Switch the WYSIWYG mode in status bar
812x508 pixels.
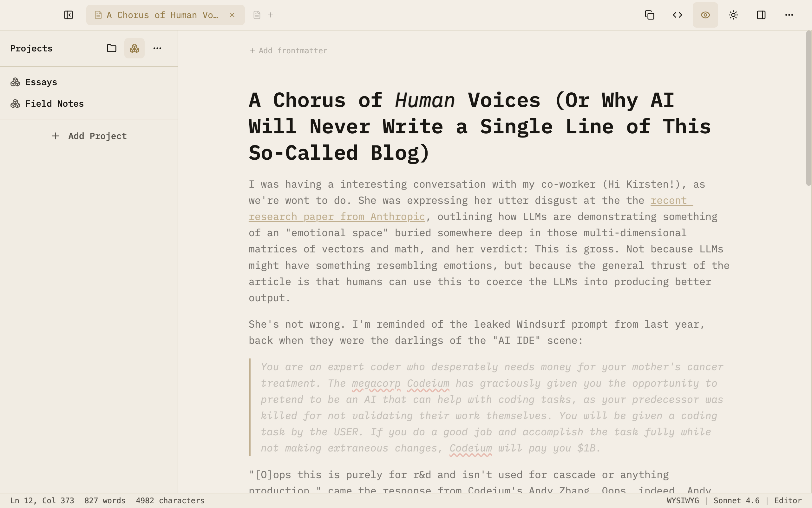tap(683, 501)
